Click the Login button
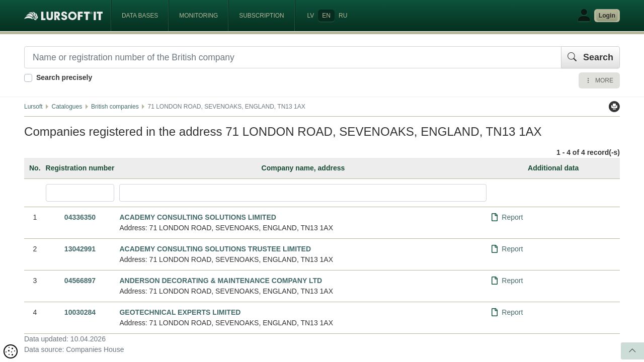Image resolution: width=644 pixels, height=362 pixels. point(607,16)
